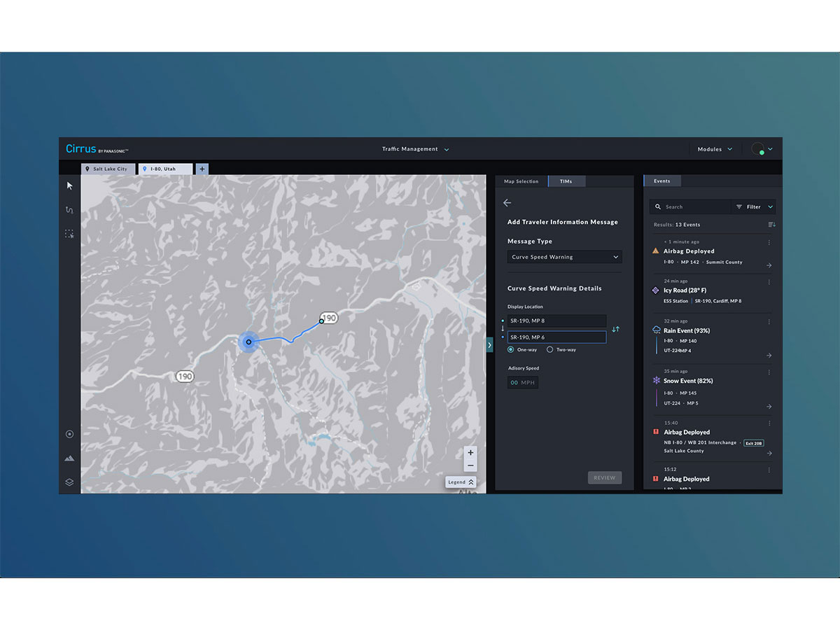840x630 pixels.
Task: Open the map layers icon
Action: [69, 482]
